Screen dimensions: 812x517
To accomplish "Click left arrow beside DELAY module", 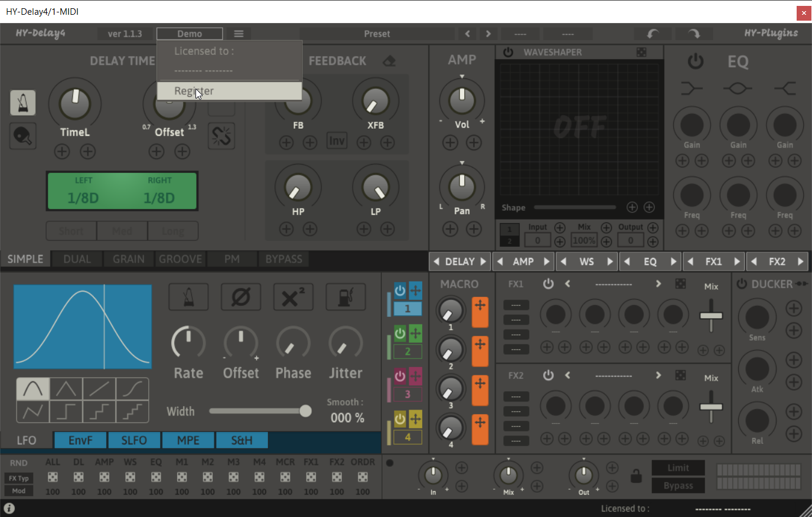I will [436, 261].
